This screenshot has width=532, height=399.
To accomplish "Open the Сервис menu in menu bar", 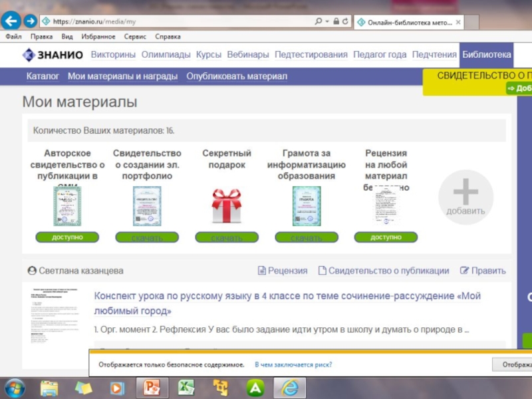I will [135, 37].
